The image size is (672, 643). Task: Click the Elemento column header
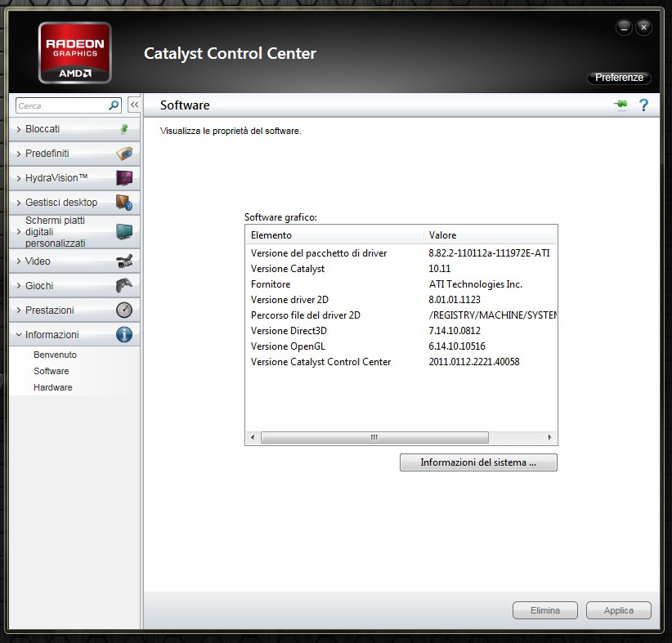coord(334,235)
